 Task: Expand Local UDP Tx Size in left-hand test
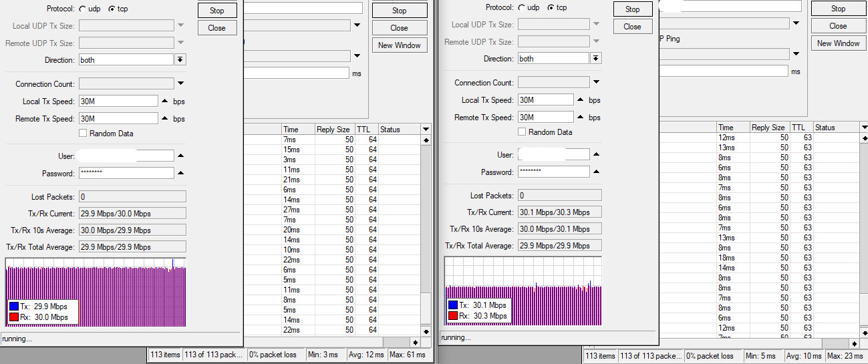pos(180,25)
